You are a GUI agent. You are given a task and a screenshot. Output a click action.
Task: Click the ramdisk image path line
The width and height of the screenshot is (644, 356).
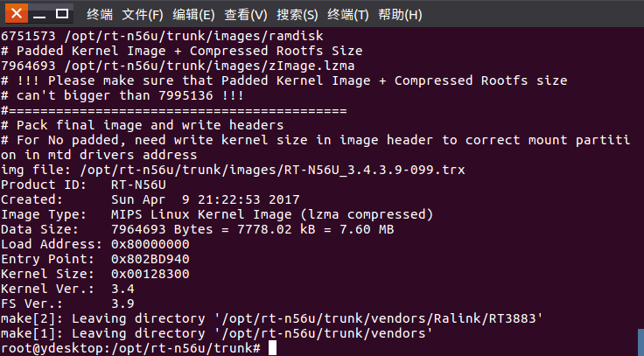coord(162,36)
